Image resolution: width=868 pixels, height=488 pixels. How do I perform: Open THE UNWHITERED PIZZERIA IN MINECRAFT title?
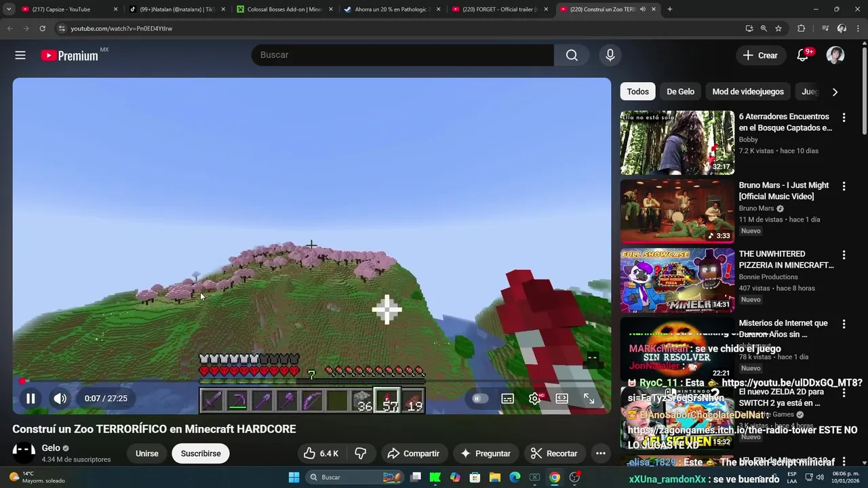pyautogui.click(x=787, y=260)
